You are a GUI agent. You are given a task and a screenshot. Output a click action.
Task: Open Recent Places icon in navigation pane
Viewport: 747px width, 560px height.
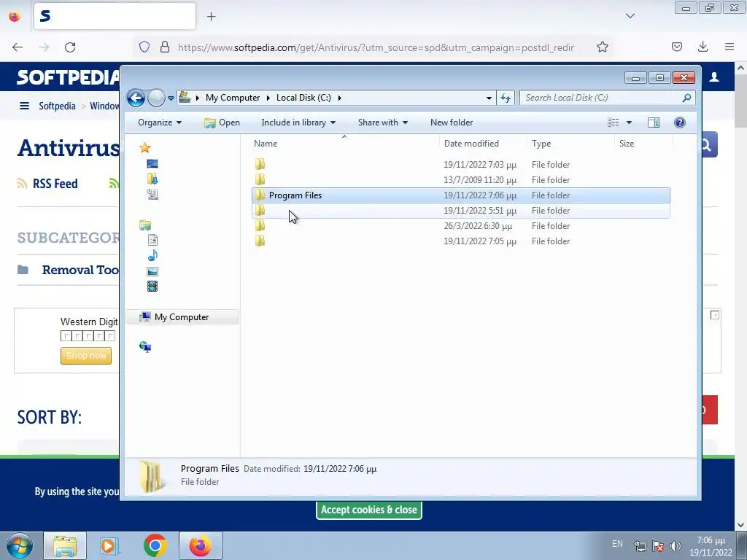click(152, 194)
